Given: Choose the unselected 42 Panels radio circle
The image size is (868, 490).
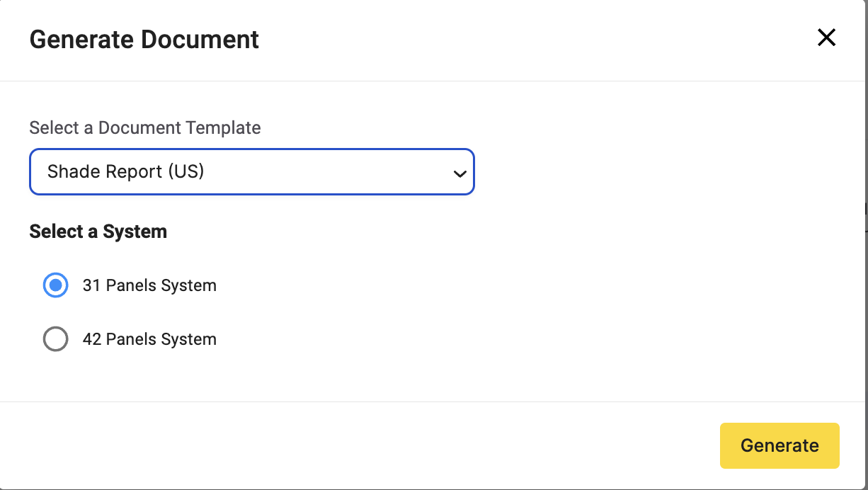Looking at the screenshot, I should tap(55, 339).
